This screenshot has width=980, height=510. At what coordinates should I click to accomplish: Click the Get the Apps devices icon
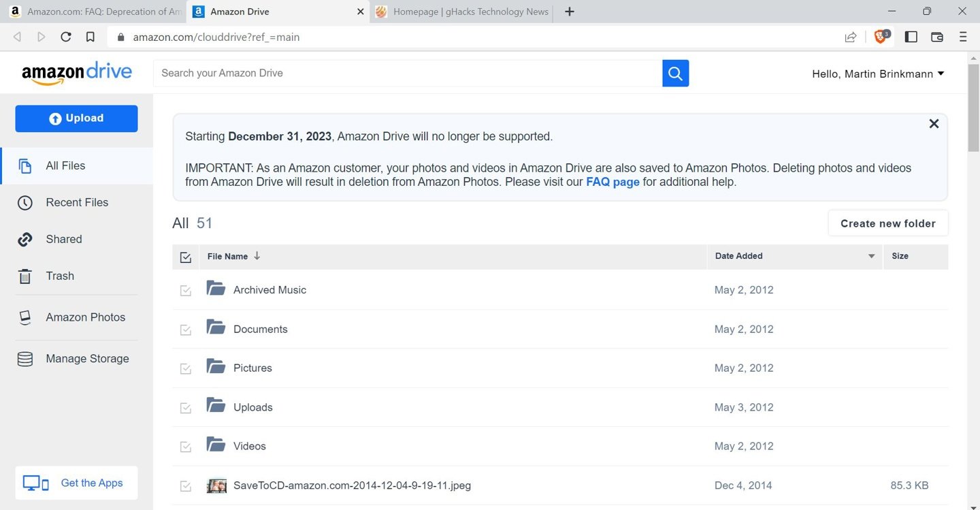coord(35,482)
